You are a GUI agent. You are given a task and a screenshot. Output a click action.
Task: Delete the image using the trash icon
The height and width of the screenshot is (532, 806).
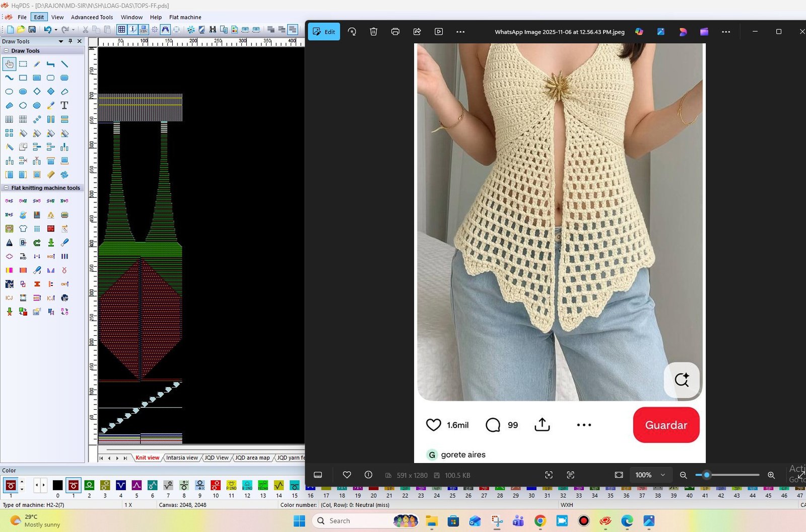(373, 32)
